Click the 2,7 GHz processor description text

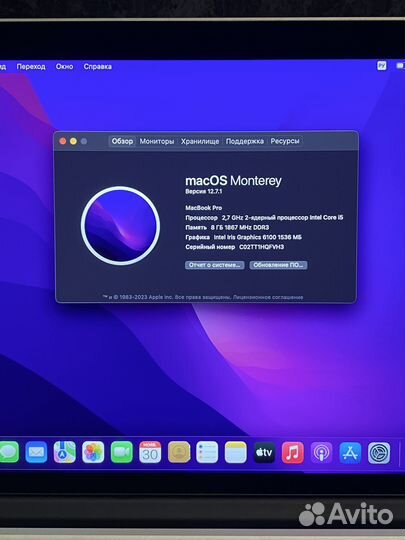282,218
